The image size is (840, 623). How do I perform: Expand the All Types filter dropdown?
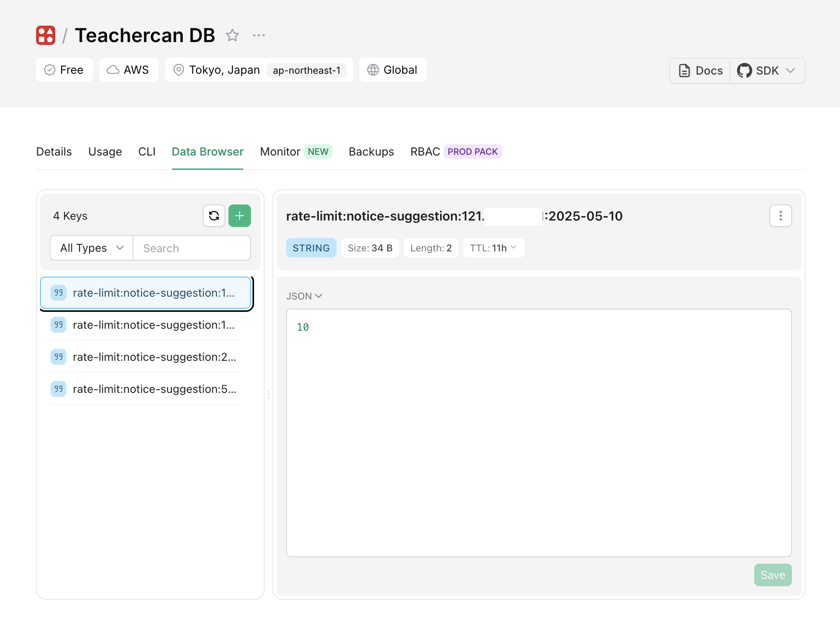(92, 248)
